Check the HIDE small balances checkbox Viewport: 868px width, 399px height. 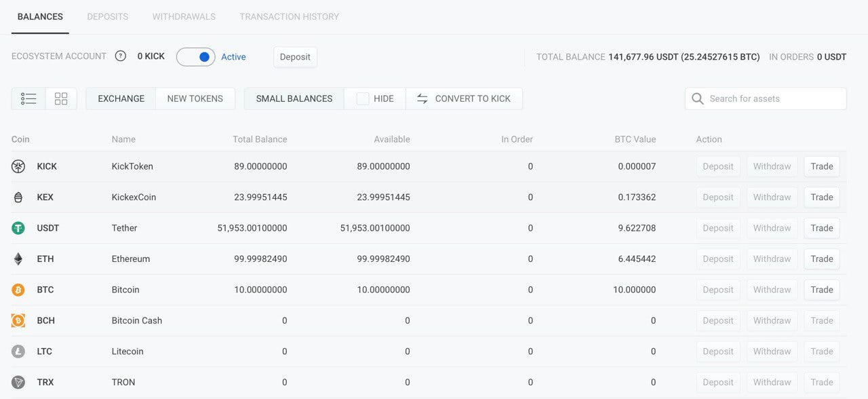coord(363,98)
